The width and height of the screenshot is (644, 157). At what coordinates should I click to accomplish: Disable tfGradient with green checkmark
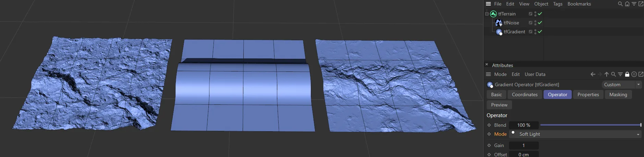tap(540, 32)
